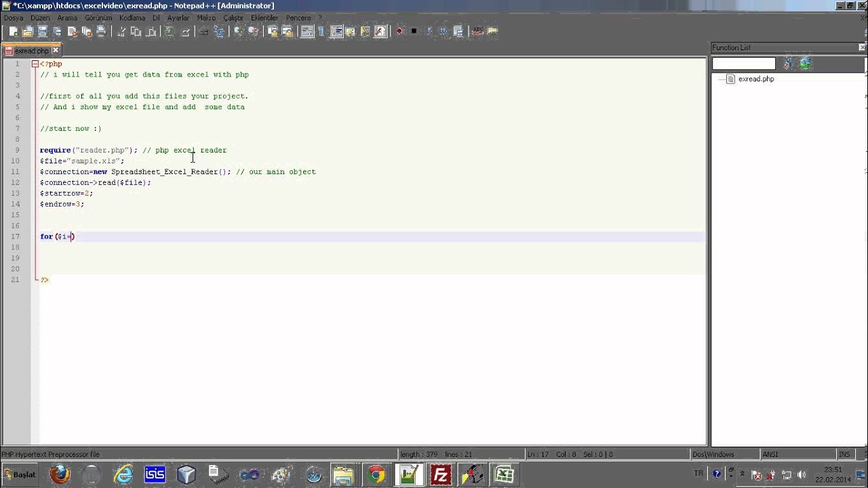Click the Redo toolbar icon
The width and height of the screenshot is (868, 488).
point(184,31)
